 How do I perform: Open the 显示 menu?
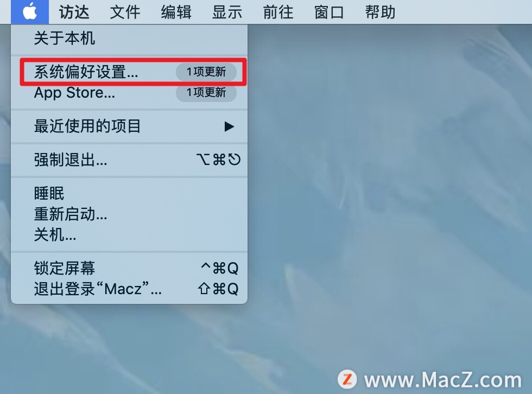click(227, 12)
